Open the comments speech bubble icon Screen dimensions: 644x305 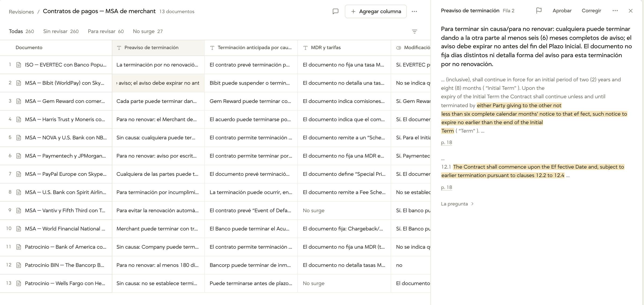[335, 12]
